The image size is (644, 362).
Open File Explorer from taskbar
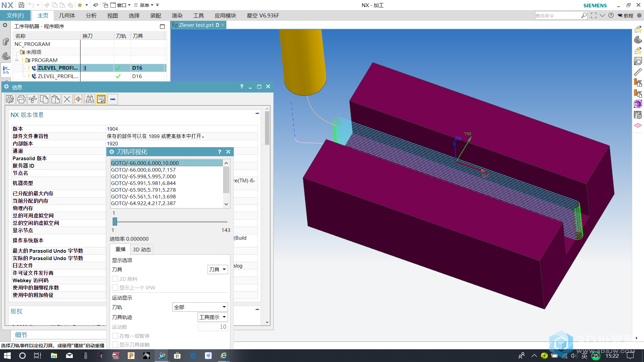click(54, 356)
